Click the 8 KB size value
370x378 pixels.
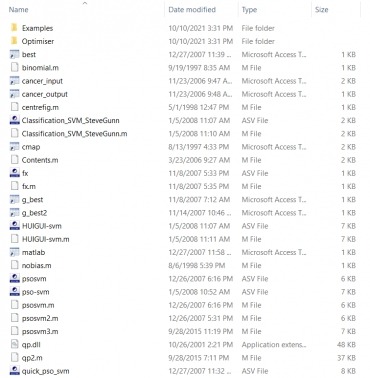tap(348, 371)
